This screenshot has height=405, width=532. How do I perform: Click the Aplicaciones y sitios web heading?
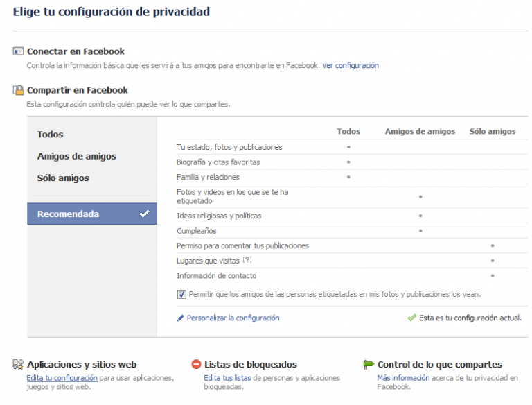click(82, 365)
